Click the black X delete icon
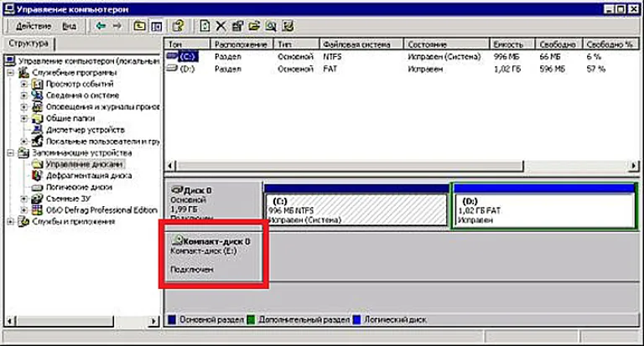This screenshot has width=644, height=346. [221, 26]
